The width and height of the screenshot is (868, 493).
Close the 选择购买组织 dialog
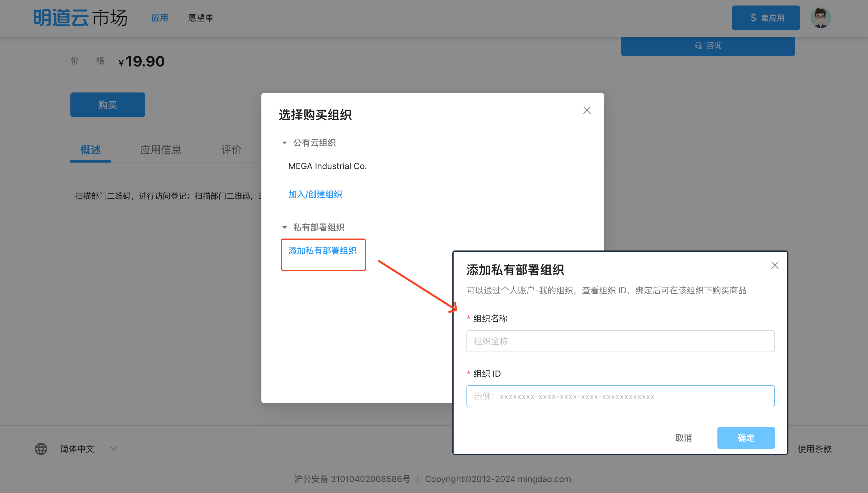(x=587, y=110)
